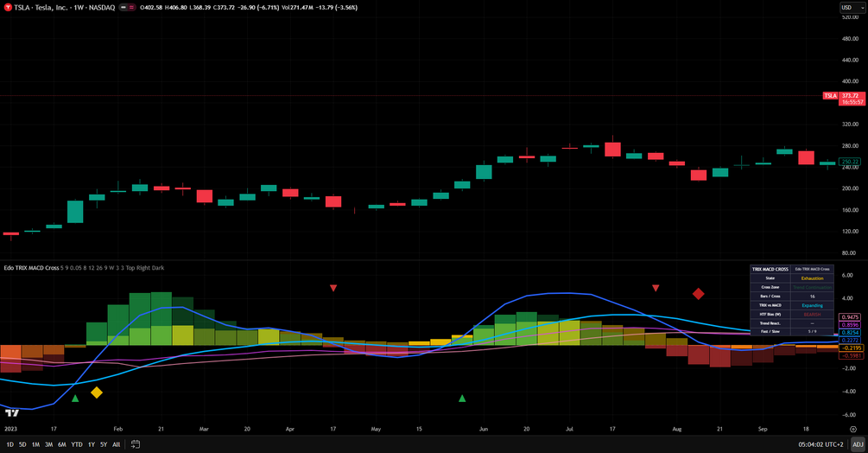
Task: Click the red down-triangle signal above April 17
Action: tap(333, 288)
